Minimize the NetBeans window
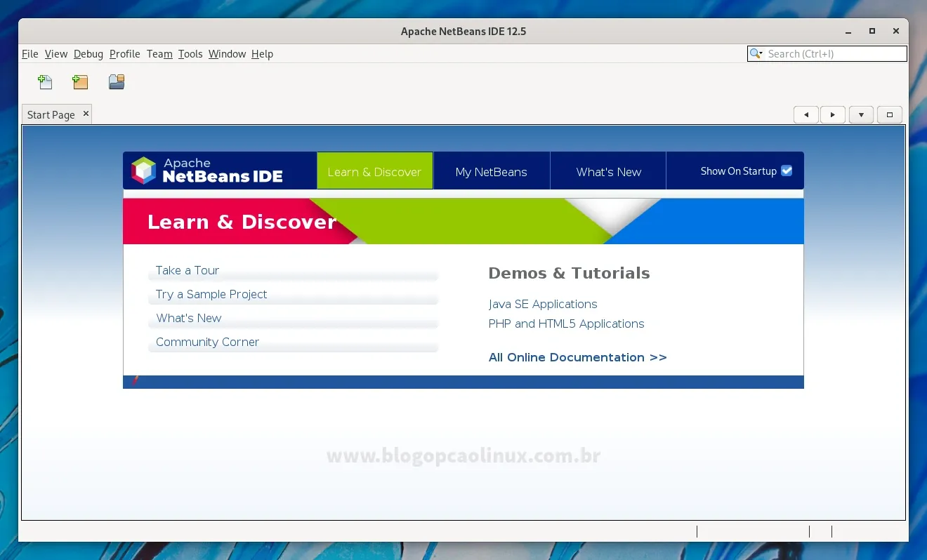The image size is (927, 560). (848, 32)
